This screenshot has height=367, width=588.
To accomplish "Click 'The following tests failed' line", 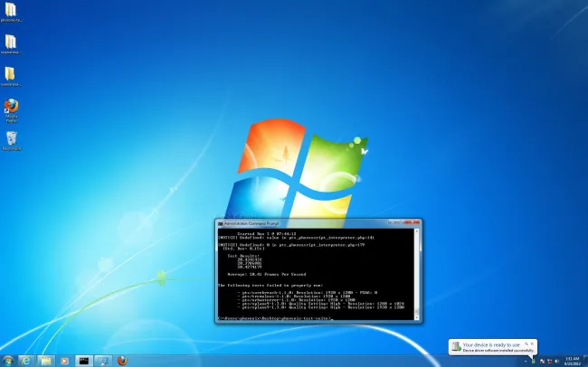I will coord(270,286).
